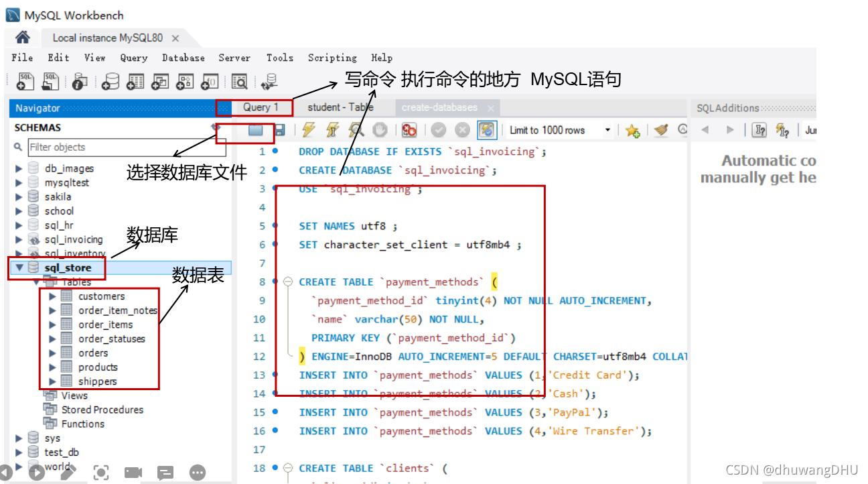
Task: Select the Stored Procedures node
Action: [x=102, y=410]
